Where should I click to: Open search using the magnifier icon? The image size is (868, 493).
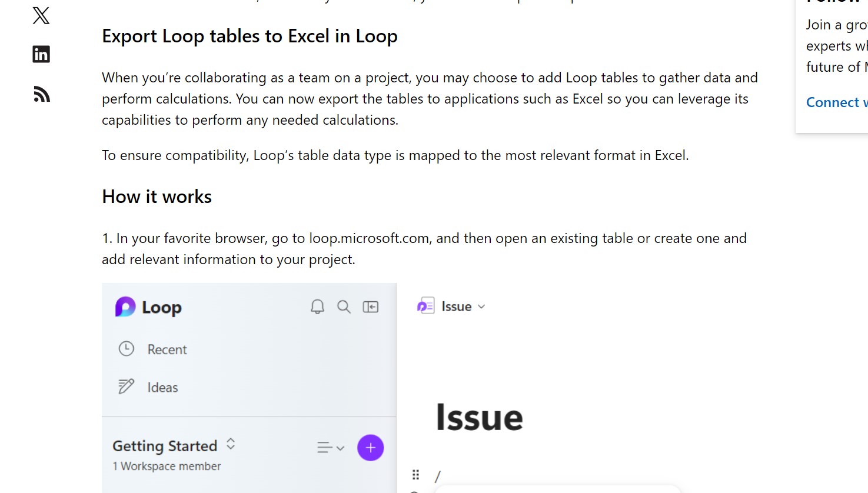click(344, 307)
